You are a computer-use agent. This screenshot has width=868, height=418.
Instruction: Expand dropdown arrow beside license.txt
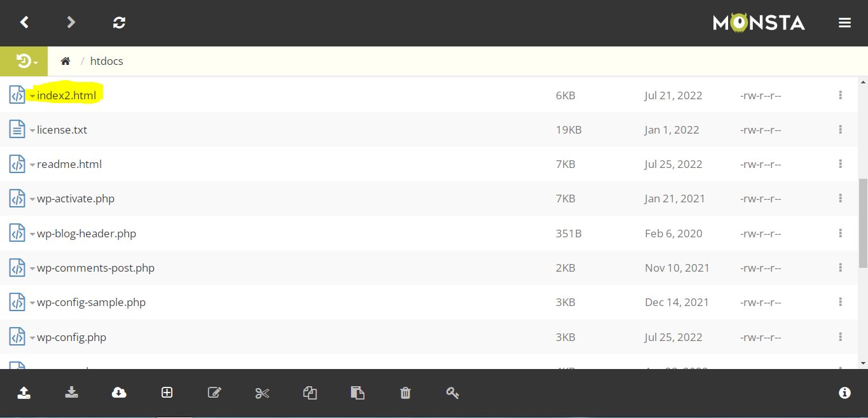(x=32, y=130)
